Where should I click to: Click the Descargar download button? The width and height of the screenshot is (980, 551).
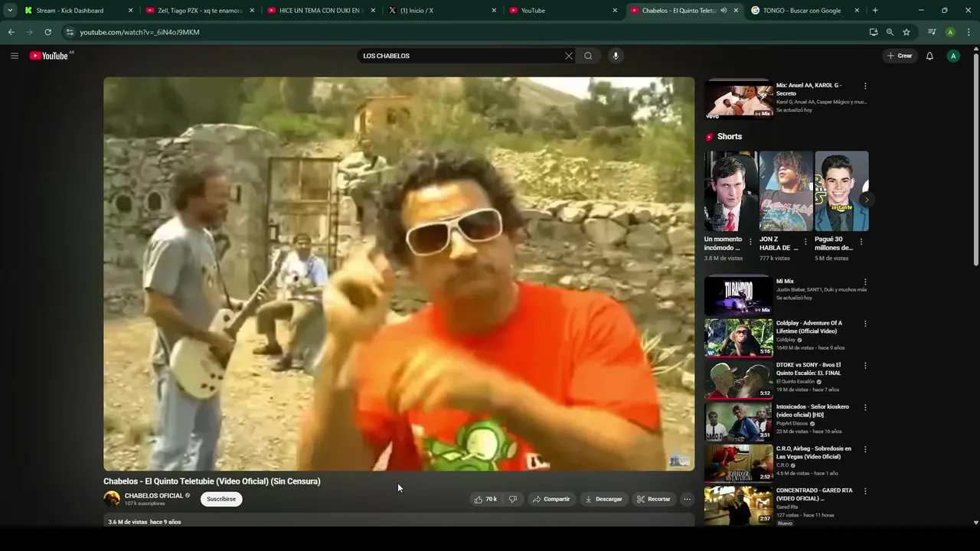(604, 499)
